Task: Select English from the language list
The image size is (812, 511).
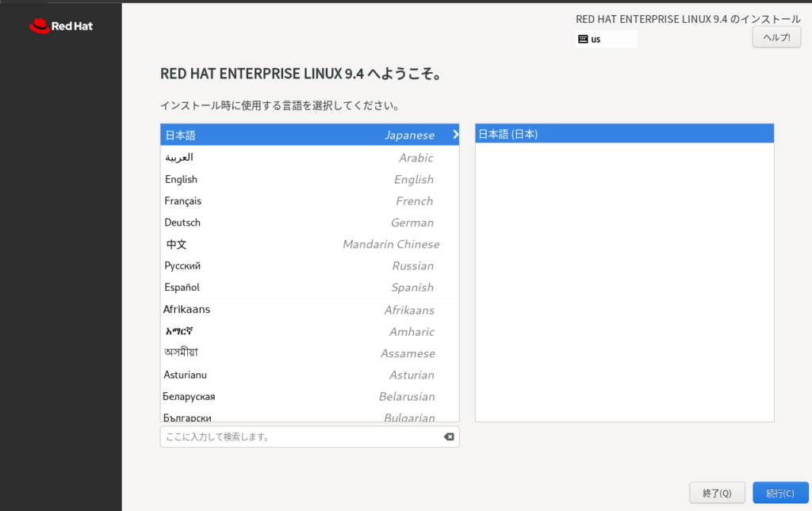Action: 309,180
